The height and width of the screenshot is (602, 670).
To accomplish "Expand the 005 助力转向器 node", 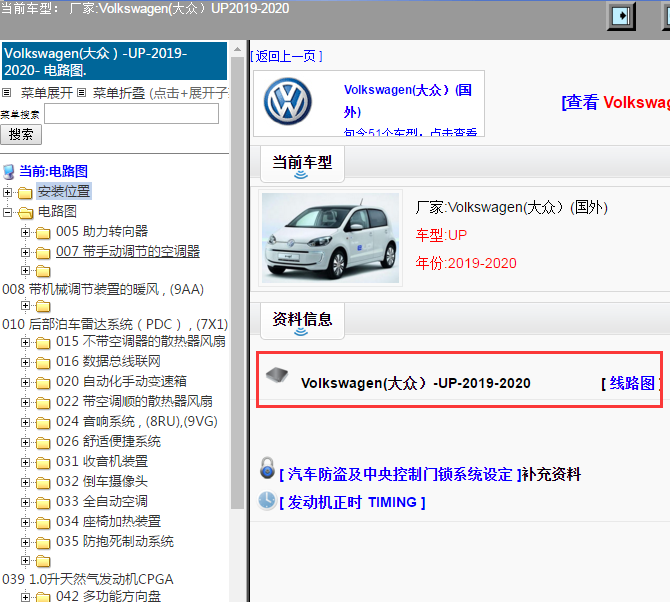I will [26, 232].
